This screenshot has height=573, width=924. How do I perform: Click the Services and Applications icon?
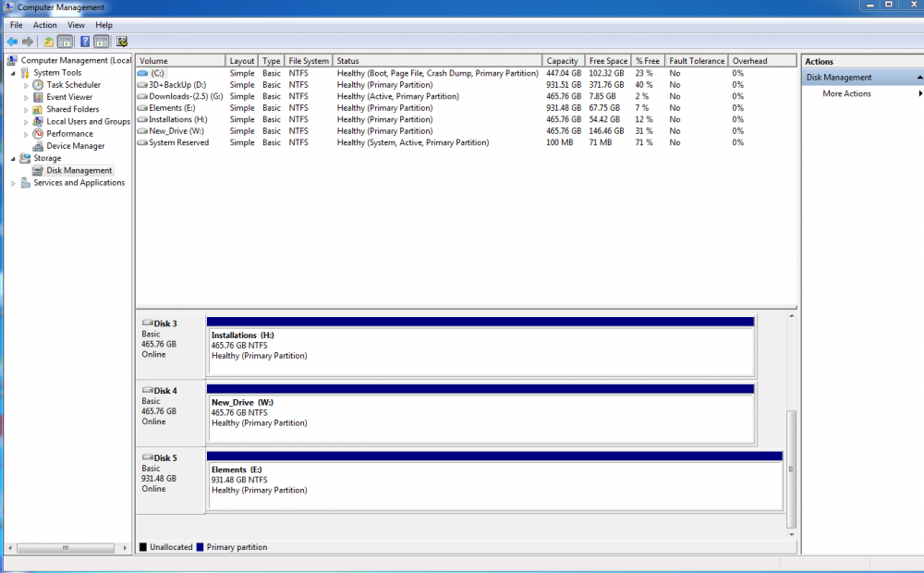(25, 183)
